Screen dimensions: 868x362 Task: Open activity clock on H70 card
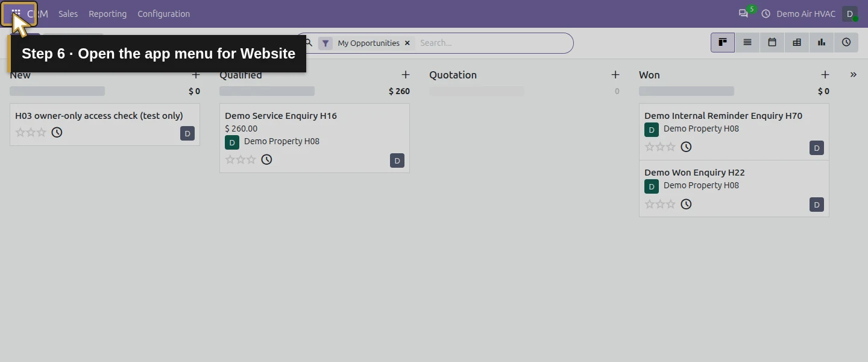(686, 147)
